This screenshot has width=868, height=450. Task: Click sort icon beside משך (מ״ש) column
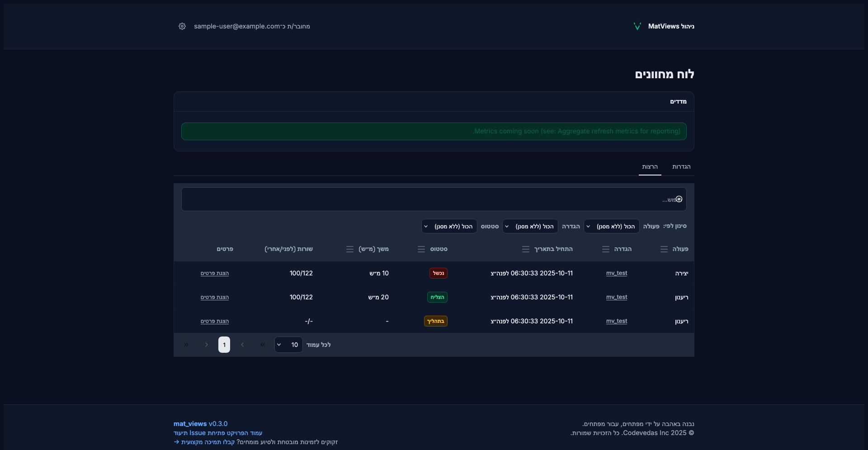point(349,249)
